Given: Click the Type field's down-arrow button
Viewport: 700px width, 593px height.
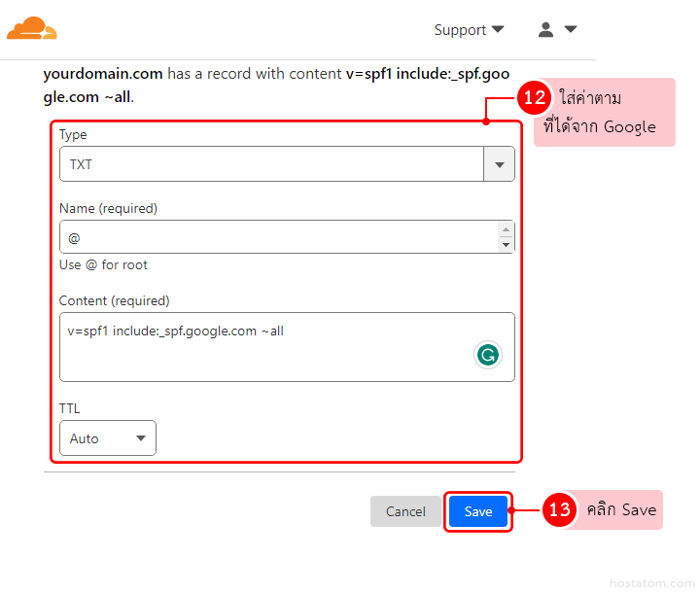Looking at the screenshot, I should click(499, 164).
